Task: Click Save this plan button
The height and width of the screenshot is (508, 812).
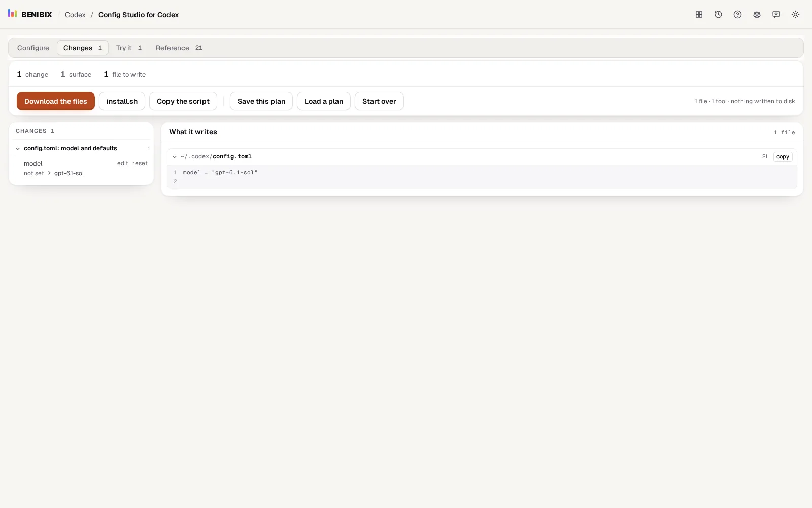Action: [261, 101]
